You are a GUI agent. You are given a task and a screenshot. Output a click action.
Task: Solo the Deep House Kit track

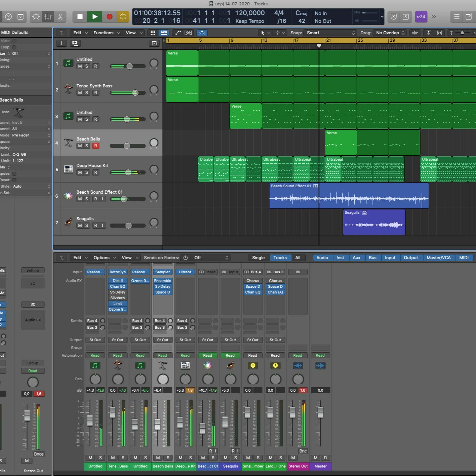tap(86, 172)
